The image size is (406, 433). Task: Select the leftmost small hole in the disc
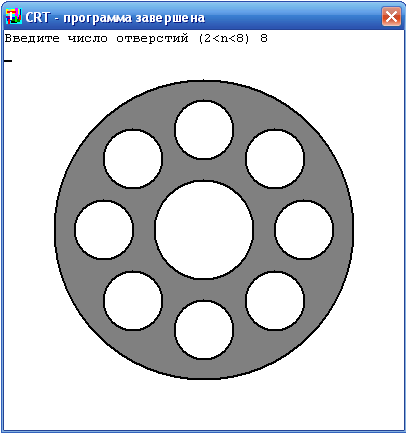104,230
